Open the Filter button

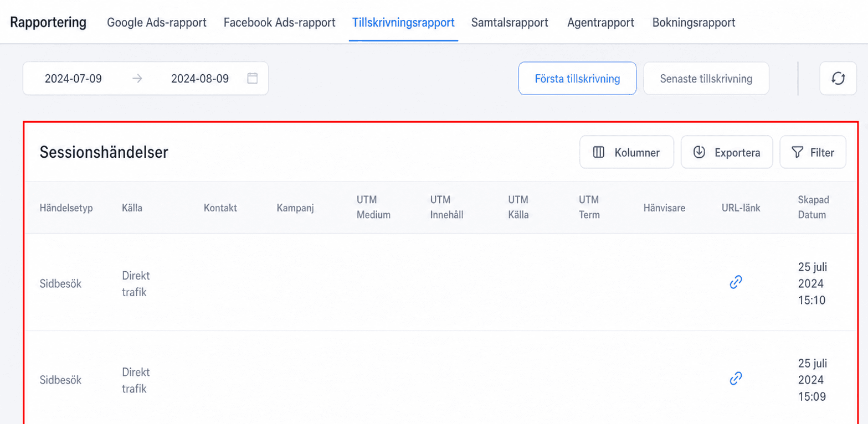[813, 152]
